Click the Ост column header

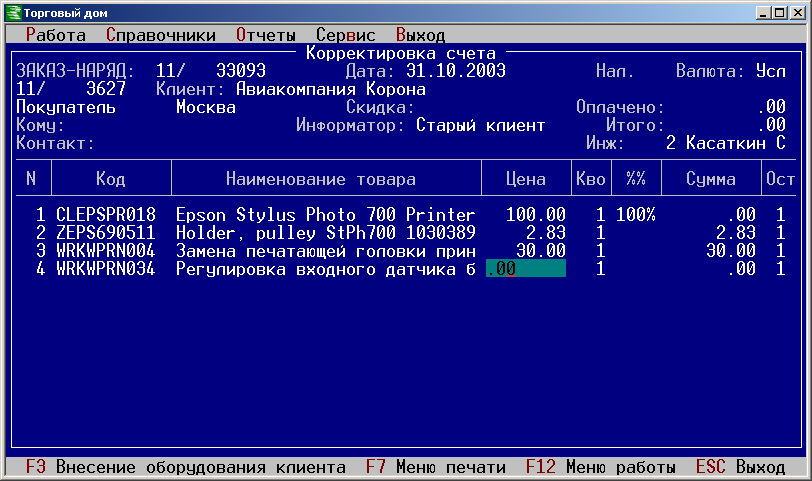click(x=780, y=179)
